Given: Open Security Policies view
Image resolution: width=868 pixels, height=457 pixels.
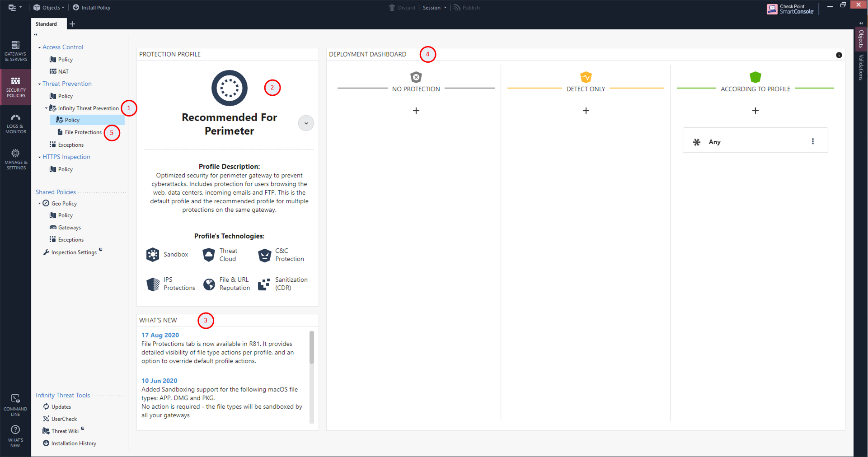Looking at the screenshot, I should [x=15, y=87].
